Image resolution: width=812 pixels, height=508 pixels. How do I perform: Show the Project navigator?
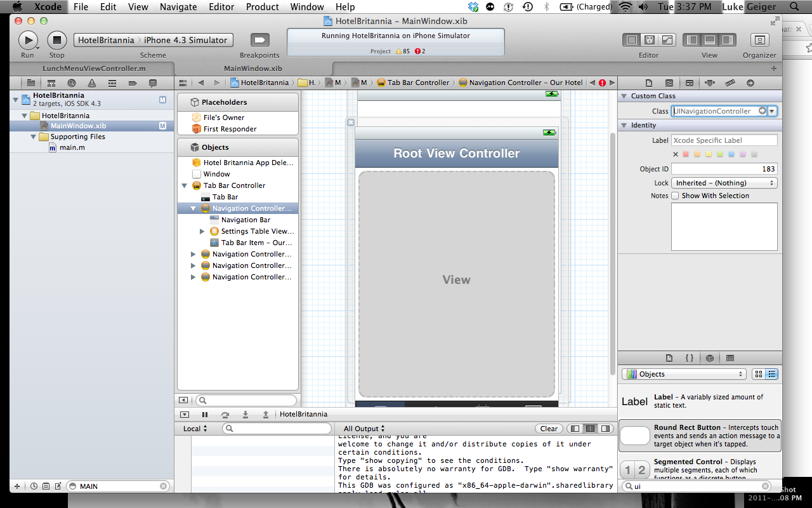tap(31, 83)
